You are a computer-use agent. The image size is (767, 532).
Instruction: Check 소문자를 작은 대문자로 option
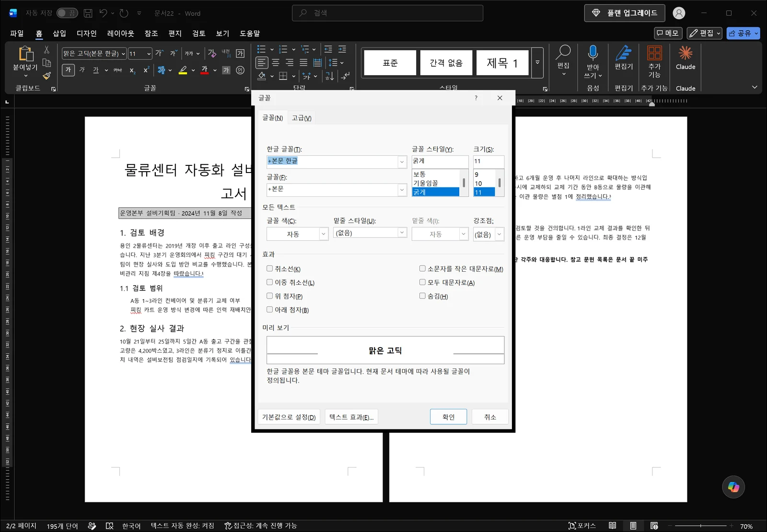click(422, 269)
